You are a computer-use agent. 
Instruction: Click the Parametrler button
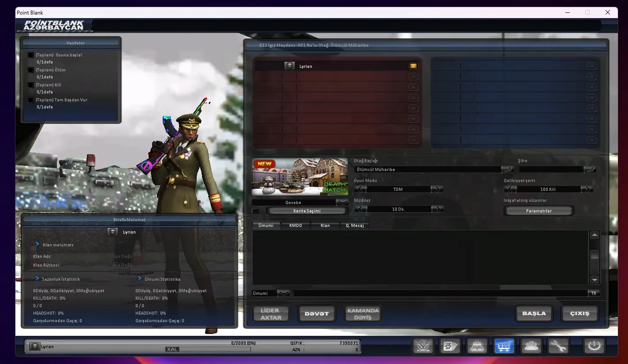click(539, 211)
